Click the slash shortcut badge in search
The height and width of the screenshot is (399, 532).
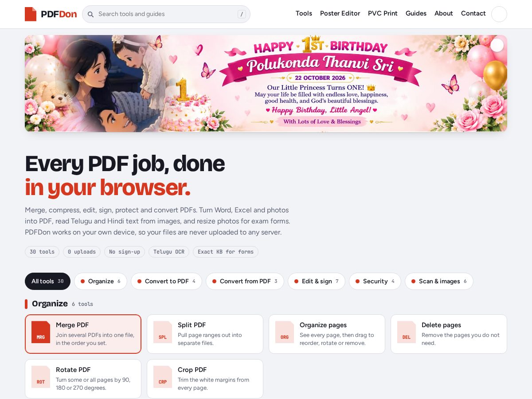[242, 14]
